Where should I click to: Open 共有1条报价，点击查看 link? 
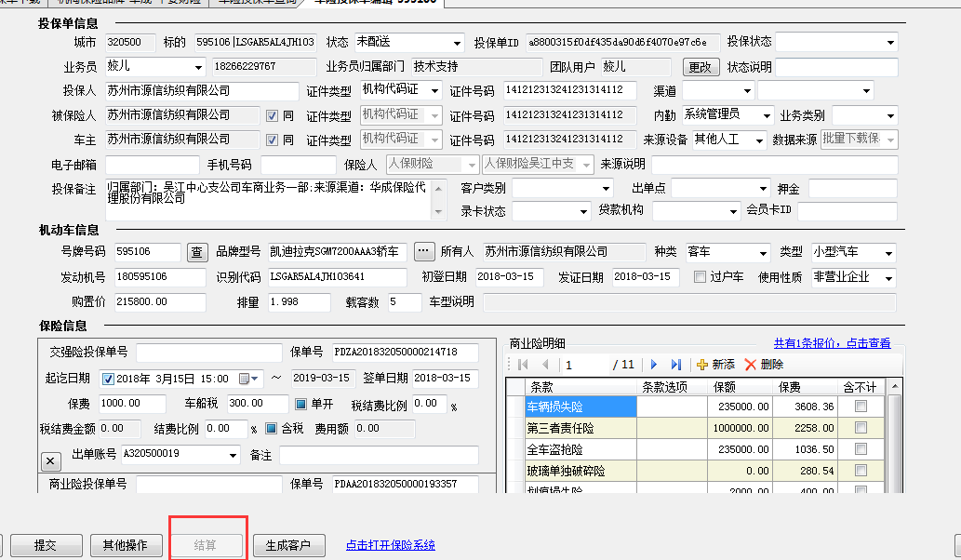pos(832,343)
